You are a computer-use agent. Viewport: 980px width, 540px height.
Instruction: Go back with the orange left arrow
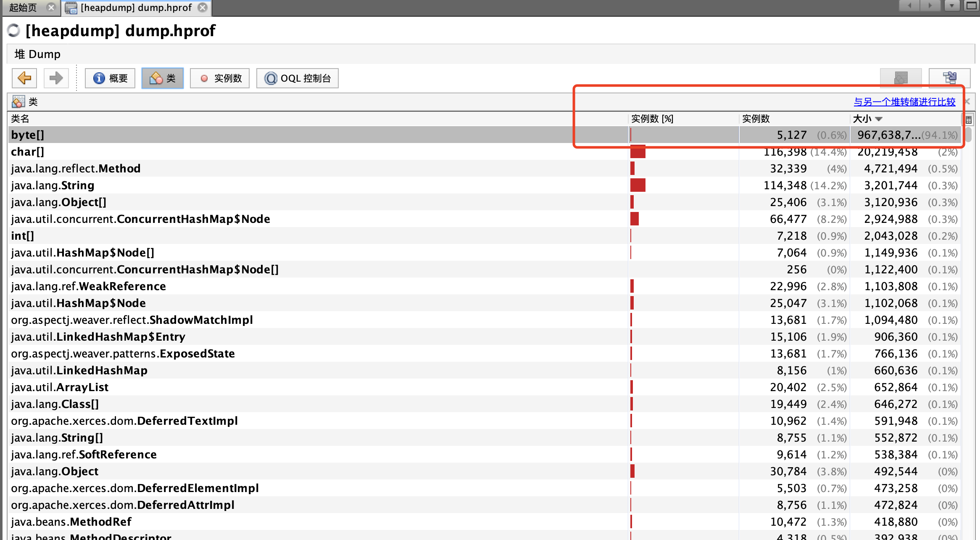[24, 78]
